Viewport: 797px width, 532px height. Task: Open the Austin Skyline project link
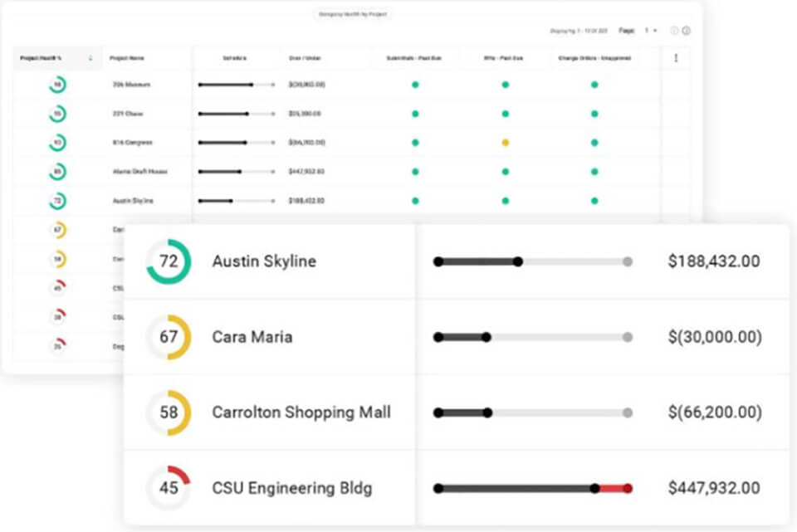[x=266, y=261]
